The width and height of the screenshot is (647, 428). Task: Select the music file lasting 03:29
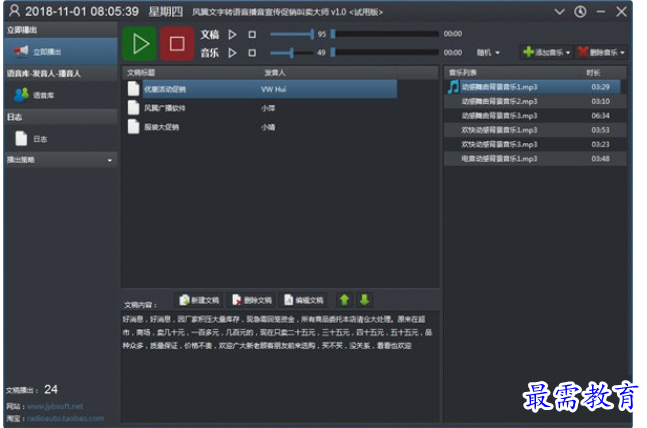(x=535, y=87)
